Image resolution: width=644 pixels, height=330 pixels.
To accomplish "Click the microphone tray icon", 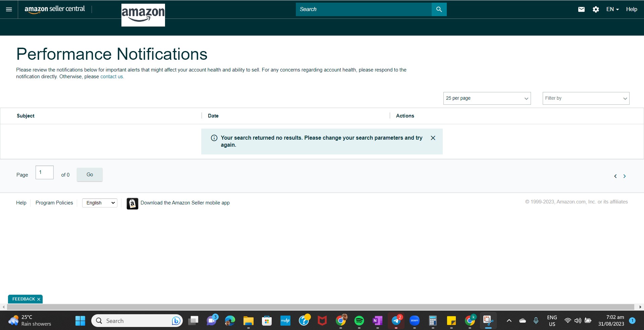I will point(536,321).
